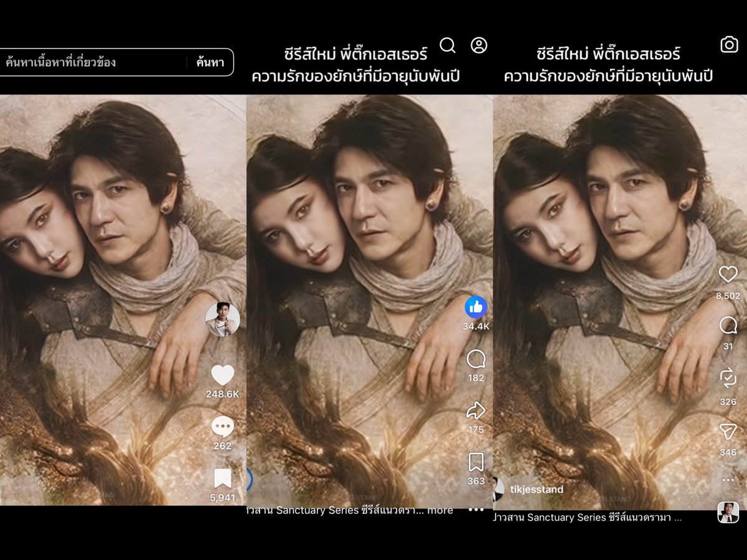Expand the caption via the more link
747x560 pixels.
click(439, 510)
